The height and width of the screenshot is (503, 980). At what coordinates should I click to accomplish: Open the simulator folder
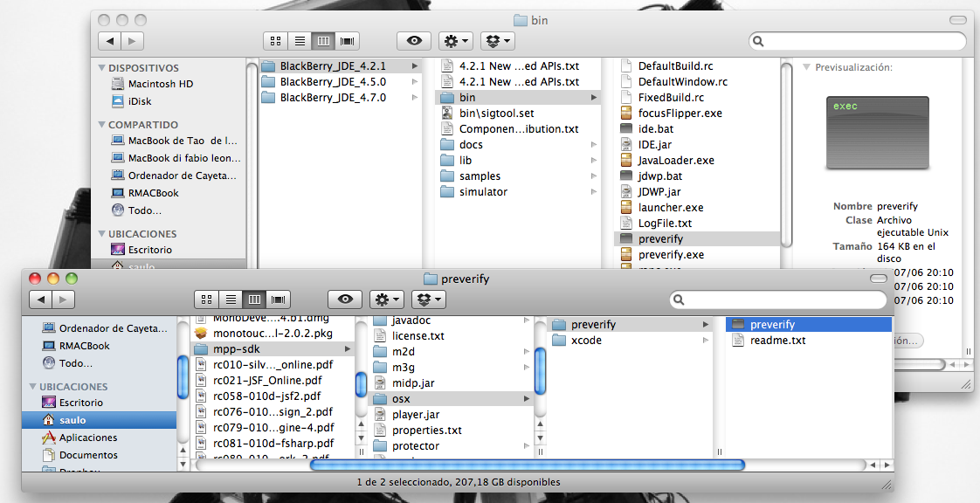click(x=518, y=192)
